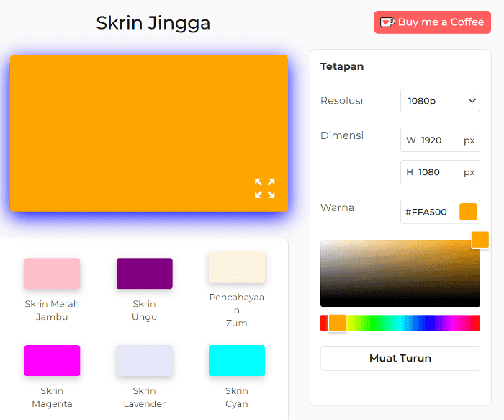Click the height field showing 1080
Image resolution: width=504 pixels, height=420 pixels.
coord(440,172)
